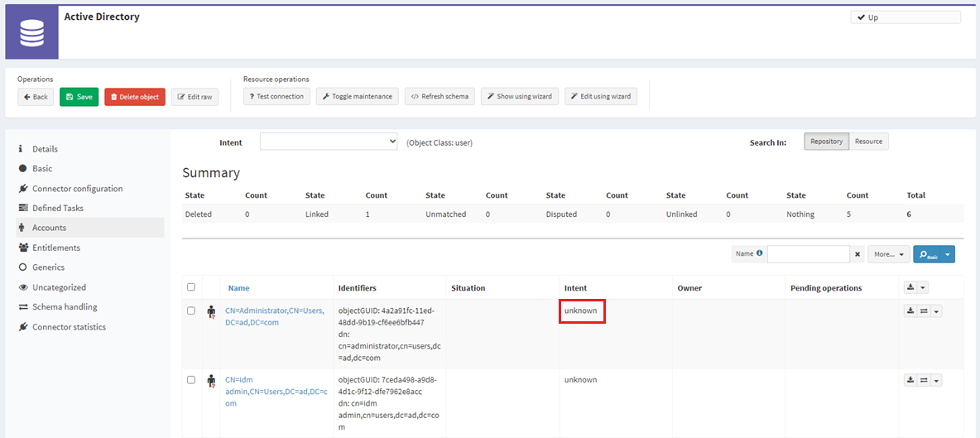Click the Back button
Screen dimensions: 980x438
(x=36, y=97)
